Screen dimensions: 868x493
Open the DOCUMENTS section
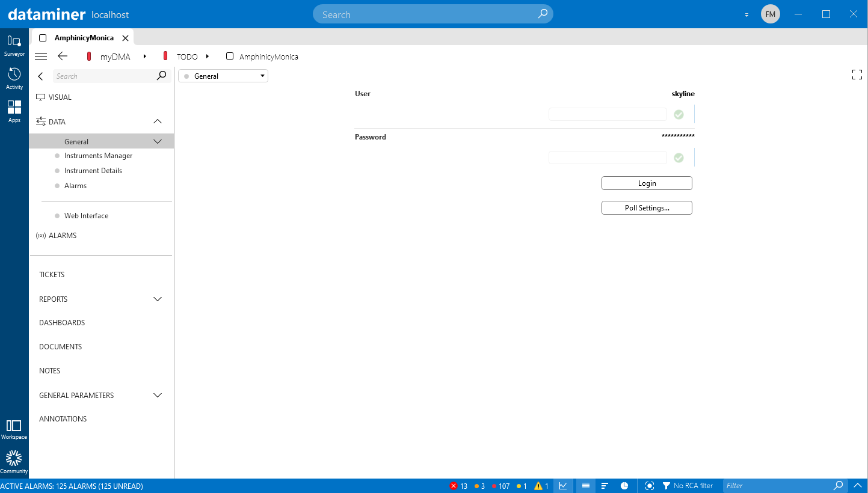click(60, 347)
